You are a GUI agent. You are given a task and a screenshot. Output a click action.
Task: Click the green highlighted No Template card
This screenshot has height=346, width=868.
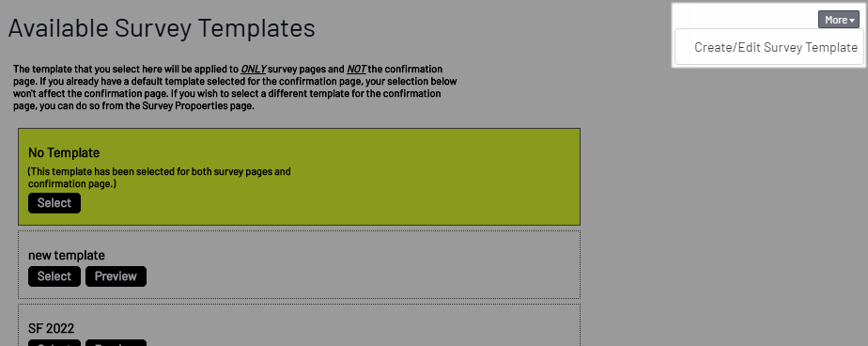[299, 177]
